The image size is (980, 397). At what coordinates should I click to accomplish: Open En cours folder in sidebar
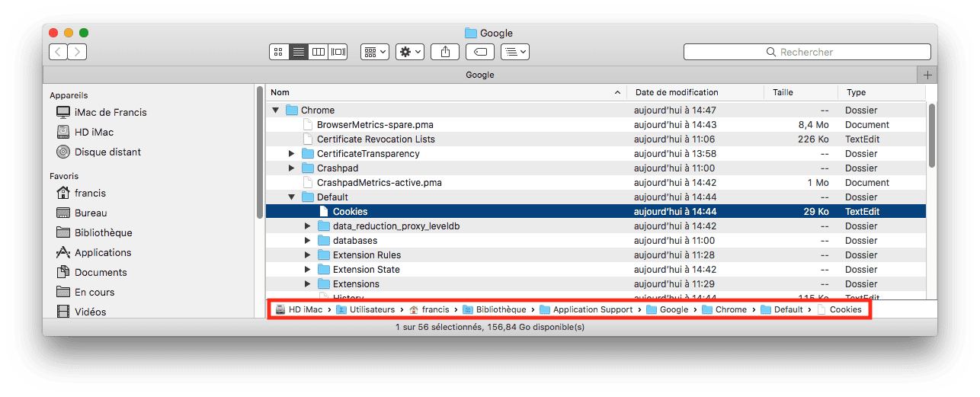click(x=85, y=292)
